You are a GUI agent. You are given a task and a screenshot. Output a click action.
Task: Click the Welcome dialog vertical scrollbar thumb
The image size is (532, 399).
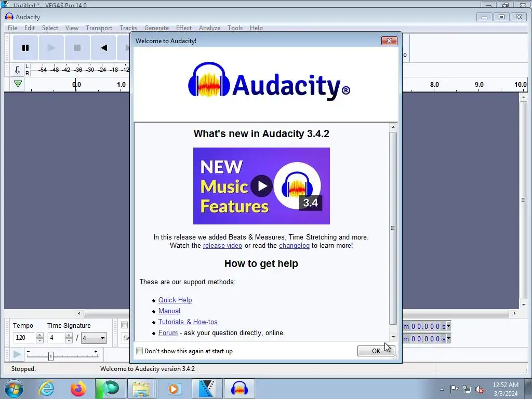point(393,229)
